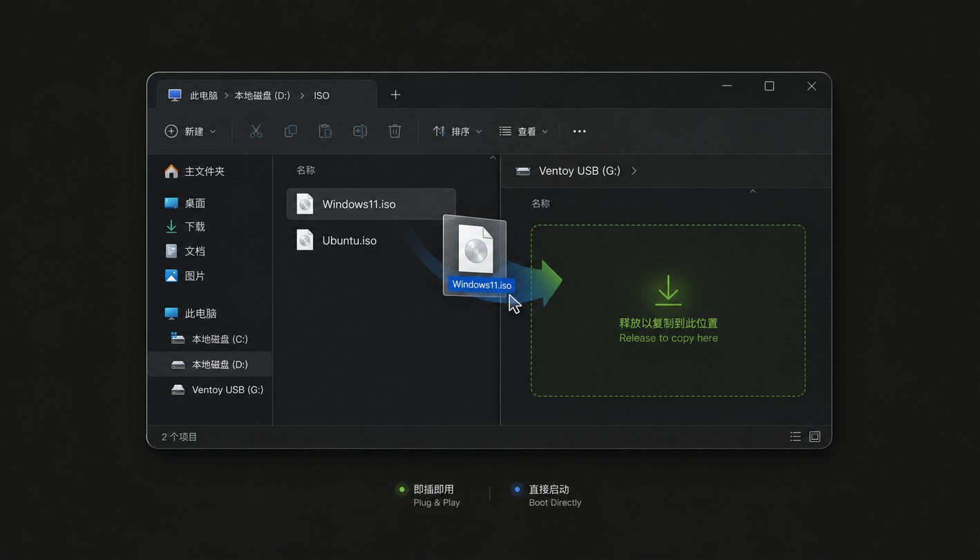Minimize the file explorer window
This screenshot has height=560, width=980.
click(x=727, y=86)
